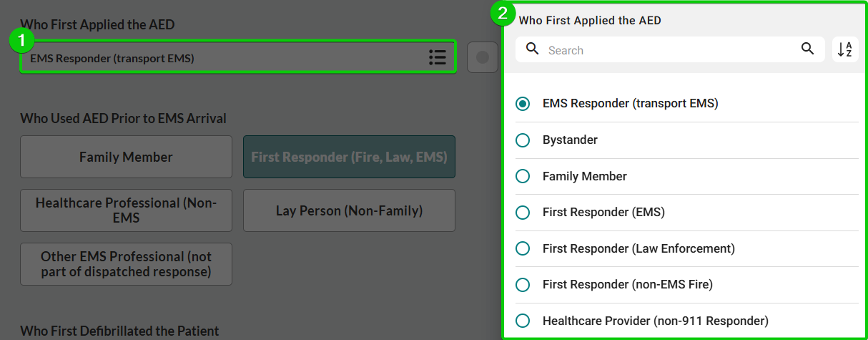Select Healthcare Provider (non-911 Responder) option
Image resolution: width=868 pixels, height=340 pixels.
point(523,321)
